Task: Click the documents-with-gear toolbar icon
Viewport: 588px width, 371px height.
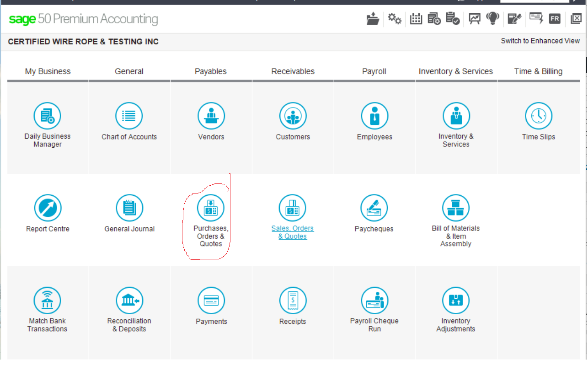Action: point(434,19)
